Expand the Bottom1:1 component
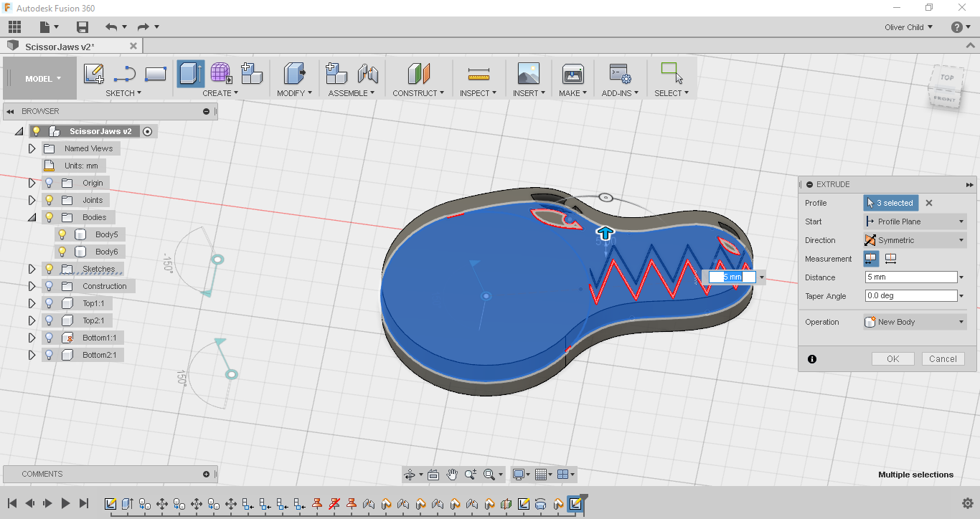The width and height of the screenshot is (980, 519). point(32,338)
